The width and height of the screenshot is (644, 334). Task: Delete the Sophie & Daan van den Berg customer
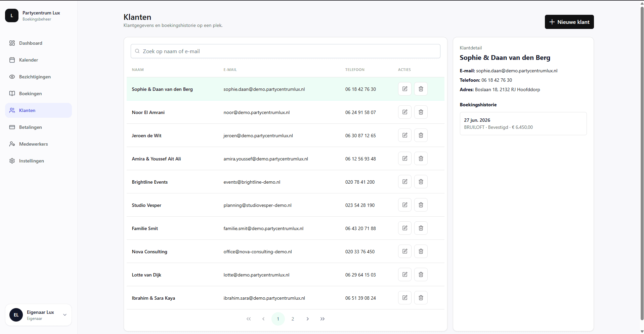coord(421,89)
